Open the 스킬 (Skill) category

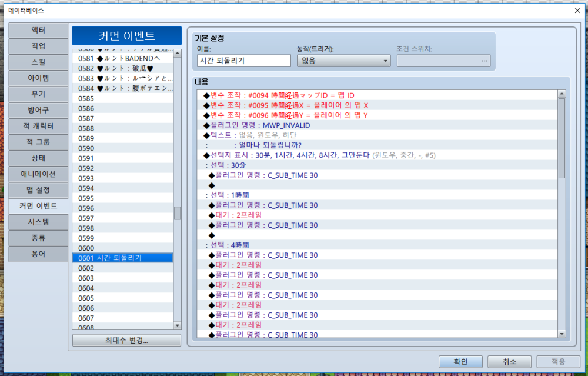(38, 62)
